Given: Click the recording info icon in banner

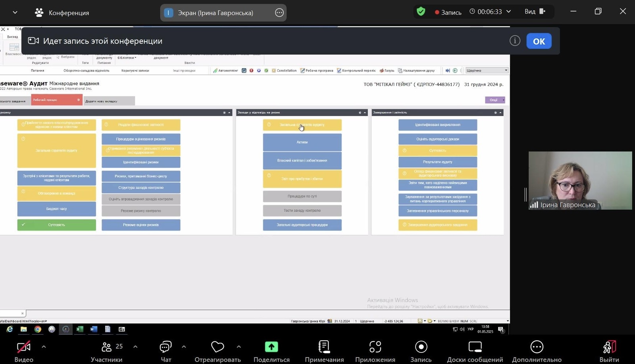Looking at the screenshot, I should pos(515,41).
